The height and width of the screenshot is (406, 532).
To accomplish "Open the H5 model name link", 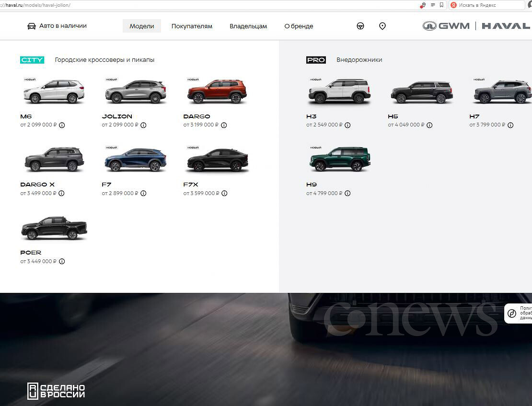I will (x=393, y=116).
